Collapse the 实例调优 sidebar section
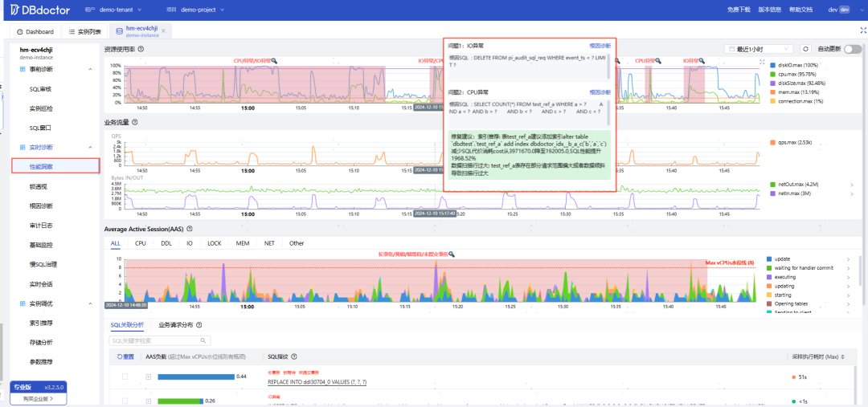 click(90, 303)
